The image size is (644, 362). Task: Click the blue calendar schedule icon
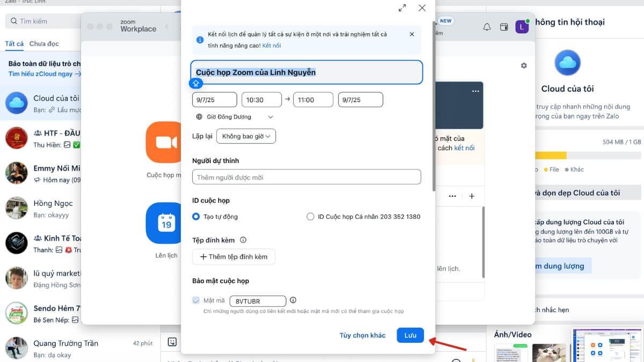tap(166, 224)
